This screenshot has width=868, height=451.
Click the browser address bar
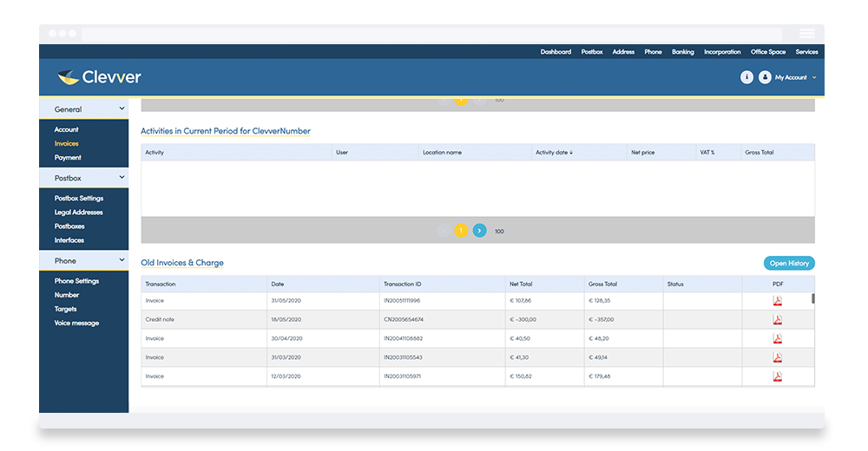pos(431,34)
